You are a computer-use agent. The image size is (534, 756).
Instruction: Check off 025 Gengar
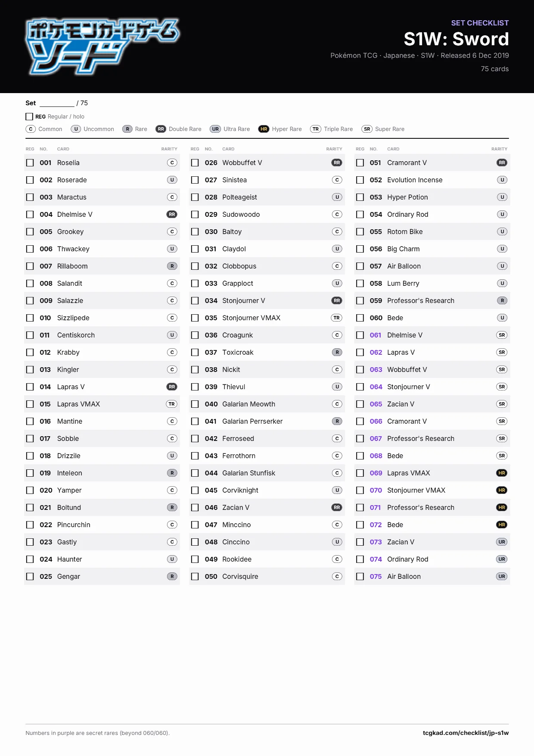pos(30,576)
